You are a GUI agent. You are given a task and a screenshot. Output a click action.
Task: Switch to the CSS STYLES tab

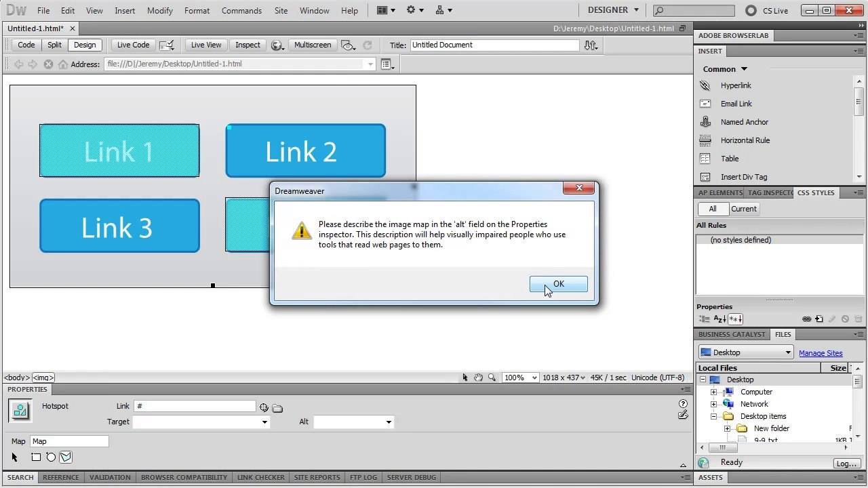tap(816, 192)
